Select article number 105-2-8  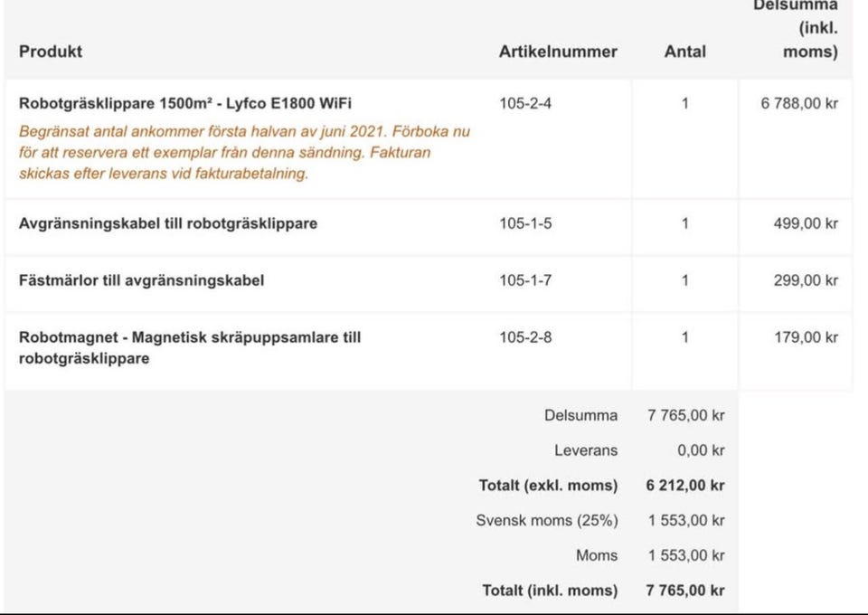tap(525, 337)
